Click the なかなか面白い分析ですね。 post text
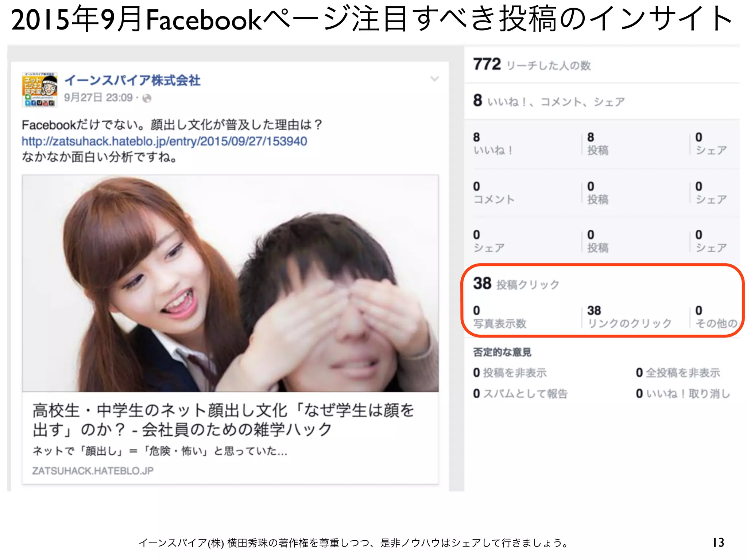Viewport: 747px width, 560px height. 100,157
